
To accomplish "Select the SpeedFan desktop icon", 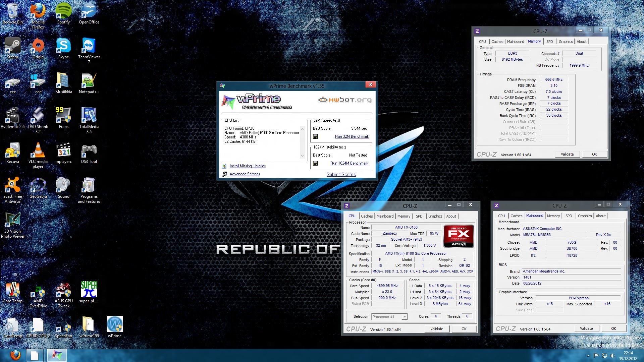I will [x=63, y=327].
